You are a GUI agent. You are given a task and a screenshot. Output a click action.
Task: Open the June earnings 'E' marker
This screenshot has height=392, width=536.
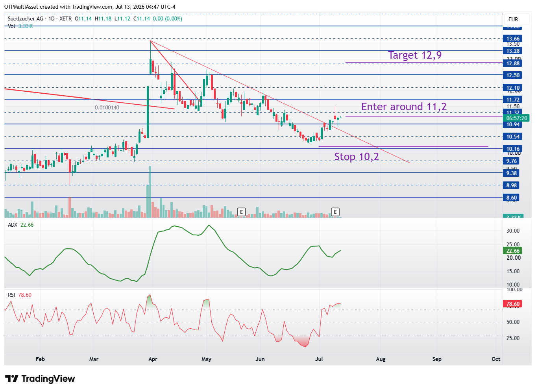click(241, 212)
